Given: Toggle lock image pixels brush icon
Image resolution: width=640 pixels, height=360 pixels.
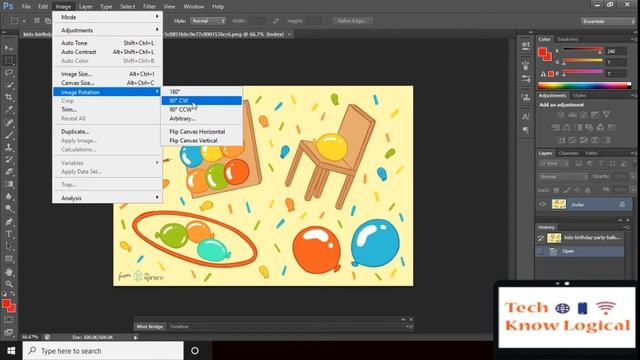Looking at the screenshot, I should coord(567,190).
